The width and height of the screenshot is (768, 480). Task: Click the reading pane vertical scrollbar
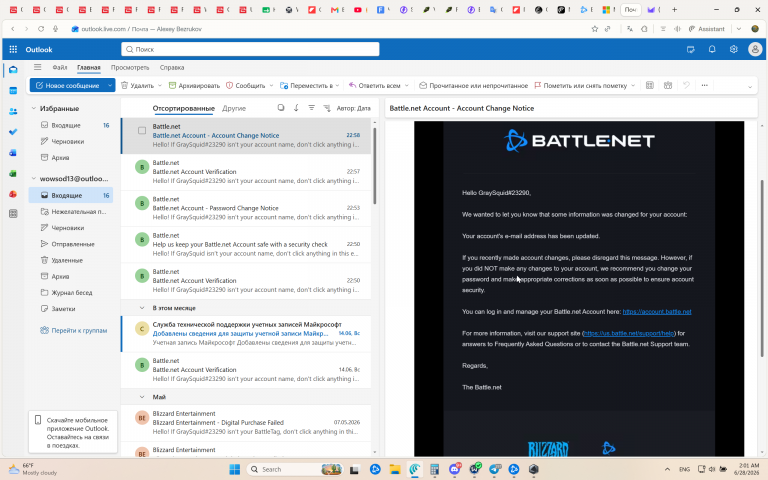click(762, 268)
